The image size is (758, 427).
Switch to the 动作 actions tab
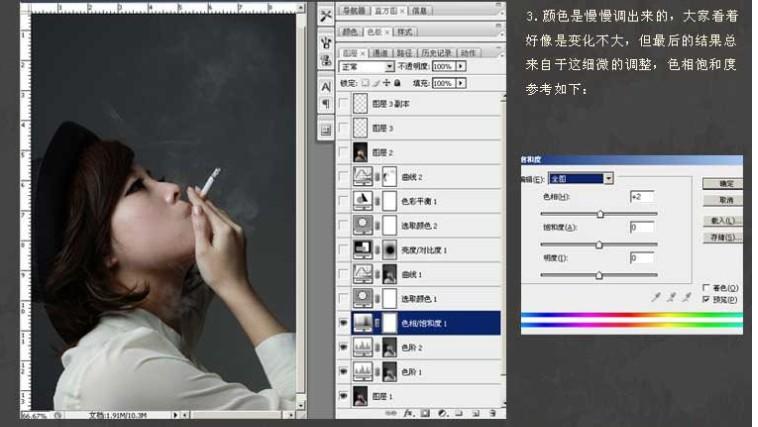click(467, 53)
